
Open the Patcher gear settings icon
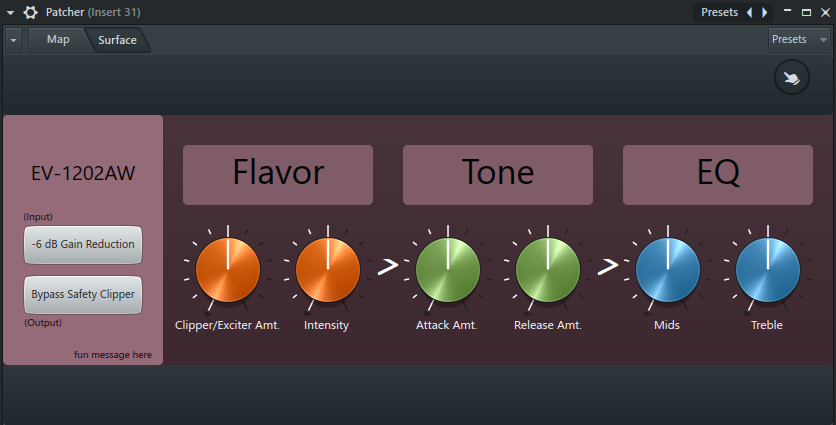pyautogui.click(x=31, y=12)
